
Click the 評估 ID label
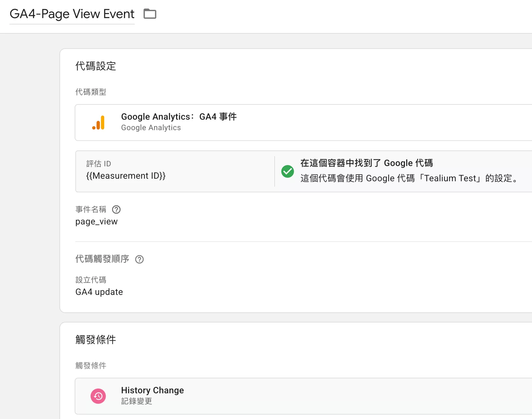(99, 164)
